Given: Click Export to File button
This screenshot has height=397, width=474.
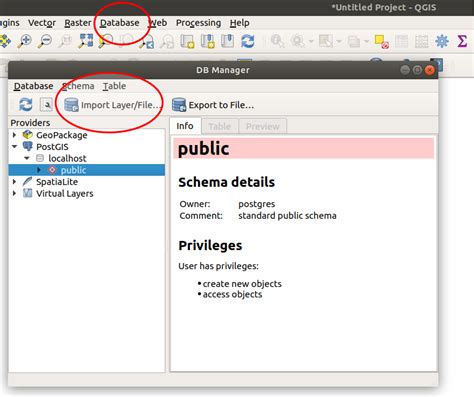Looking at the screenshot, I should coord(213,105).
